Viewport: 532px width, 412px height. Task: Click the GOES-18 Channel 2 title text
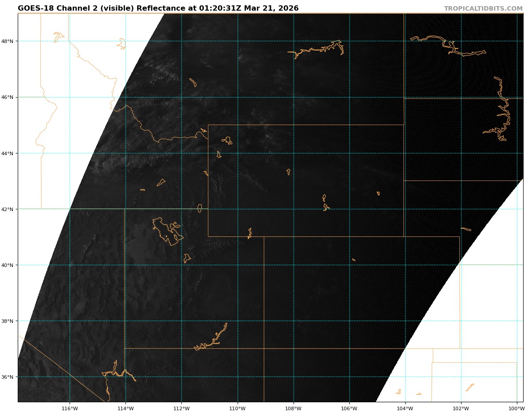coord(158,8)
